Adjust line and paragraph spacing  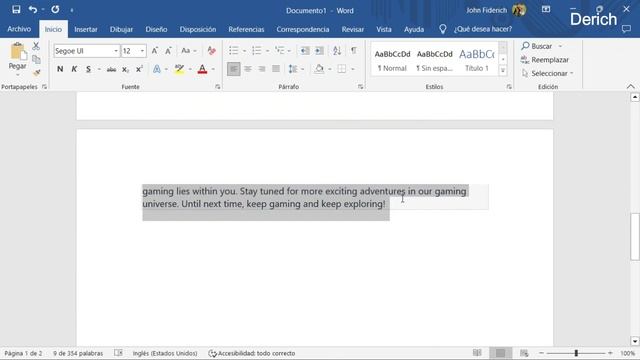point(293,69)
